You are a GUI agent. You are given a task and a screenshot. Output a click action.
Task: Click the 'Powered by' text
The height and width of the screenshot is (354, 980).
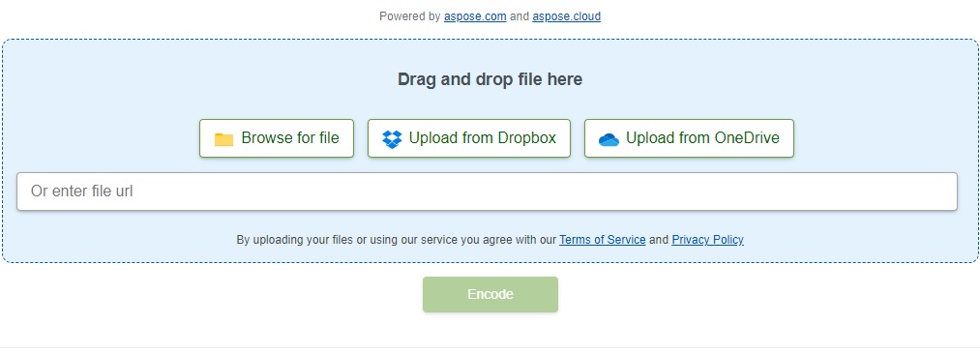pos(410,16)
